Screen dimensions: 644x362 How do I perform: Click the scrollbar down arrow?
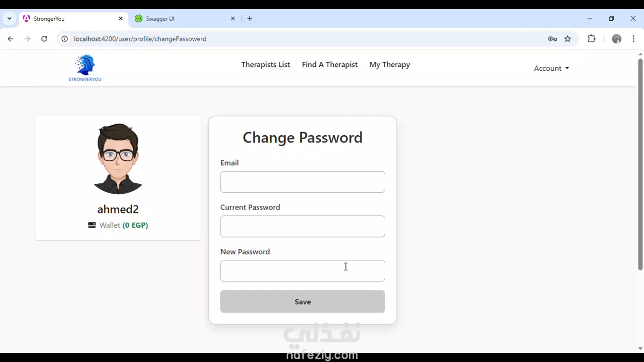tap(640, 349)
